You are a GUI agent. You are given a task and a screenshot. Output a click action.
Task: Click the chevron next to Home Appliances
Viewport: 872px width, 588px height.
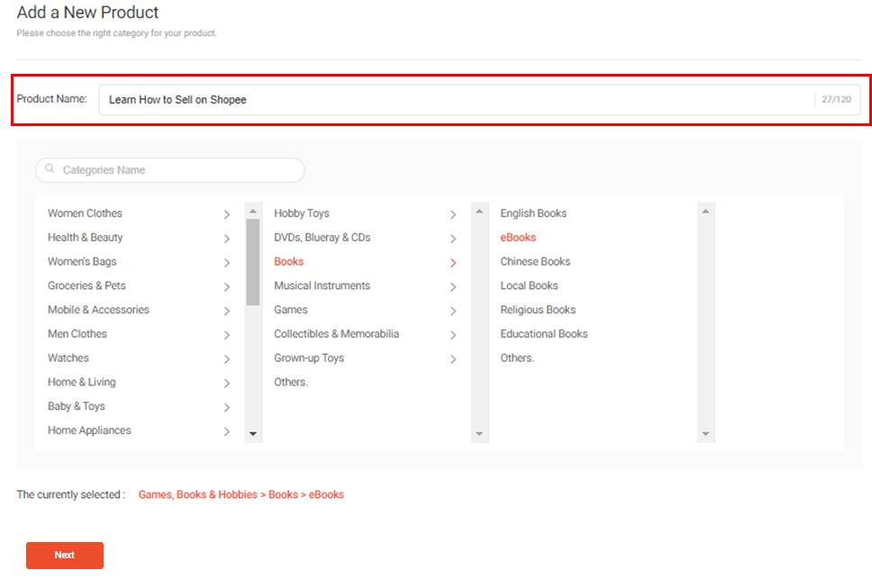click(226, 431)
